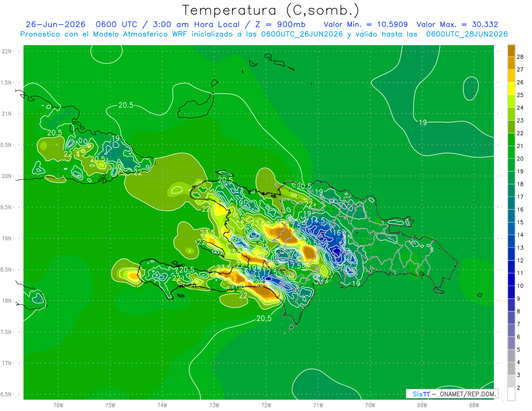Click the 'Valor Min. = 10.5909' readout
Screen dimensions: 532x411
pyautogui.click(x=366, y=24)
